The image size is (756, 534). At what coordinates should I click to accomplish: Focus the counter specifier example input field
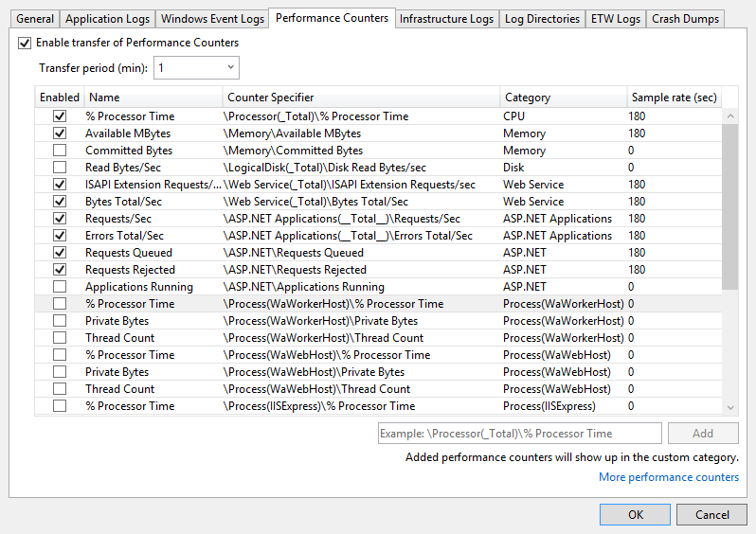[520, 434]
